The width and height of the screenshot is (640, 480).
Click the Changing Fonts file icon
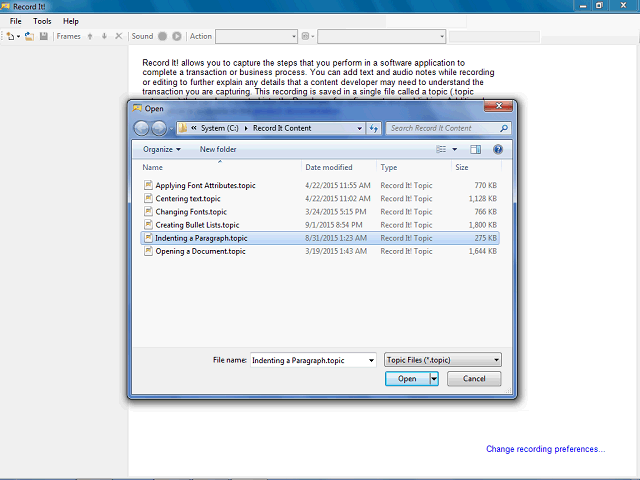148,211
